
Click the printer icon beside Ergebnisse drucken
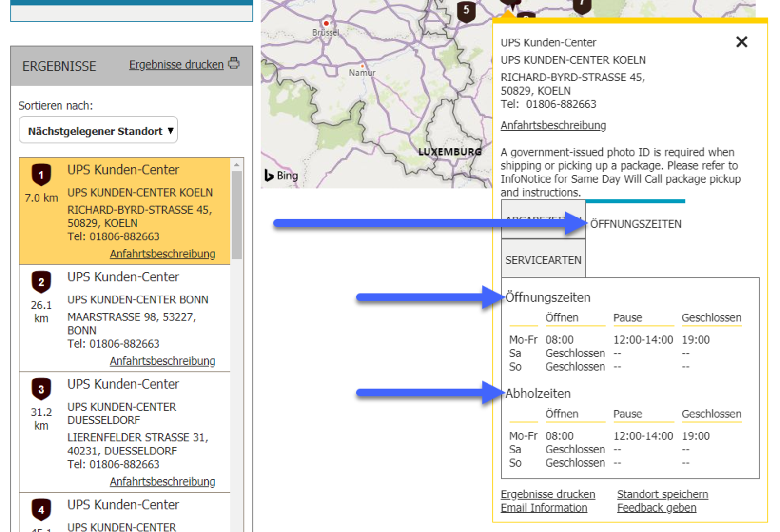point(234,63)
